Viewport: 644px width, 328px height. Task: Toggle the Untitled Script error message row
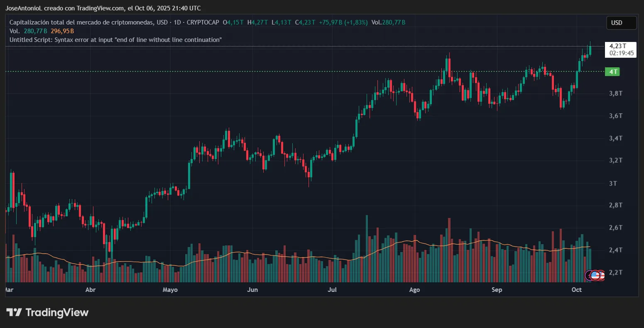click(116, 39)
